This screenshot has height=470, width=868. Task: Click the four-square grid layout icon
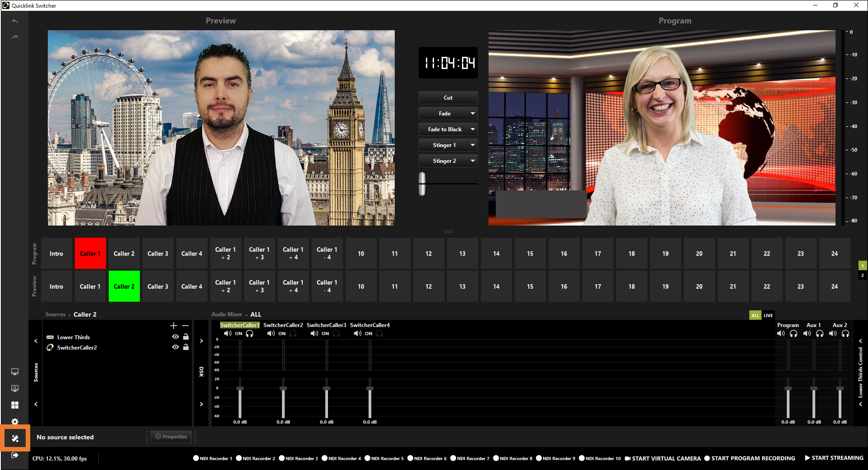click(x=15, y=405)
